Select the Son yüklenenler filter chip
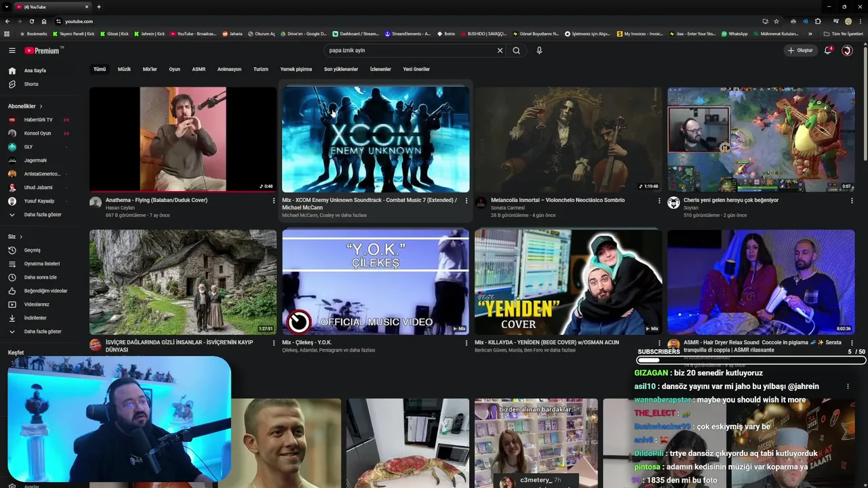 pos(341,69)
